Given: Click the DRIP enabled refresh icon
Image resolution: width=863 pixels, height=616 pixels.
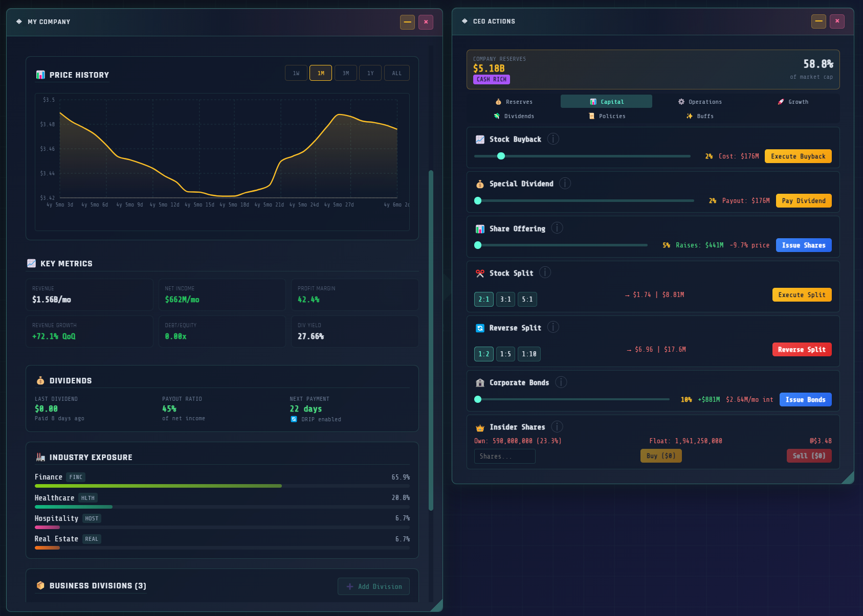Looking at the screenshot, I should click(x=294, y=419).
